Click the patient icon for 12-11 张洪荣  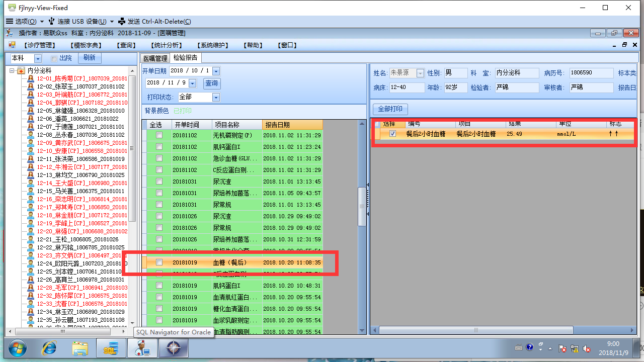31,159
